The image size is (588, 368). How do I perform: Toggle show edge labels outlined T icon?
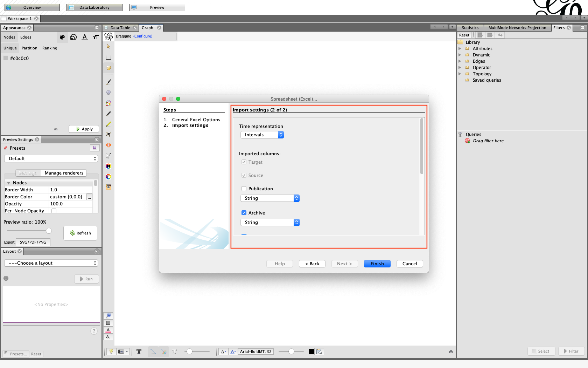pos(174,352)
